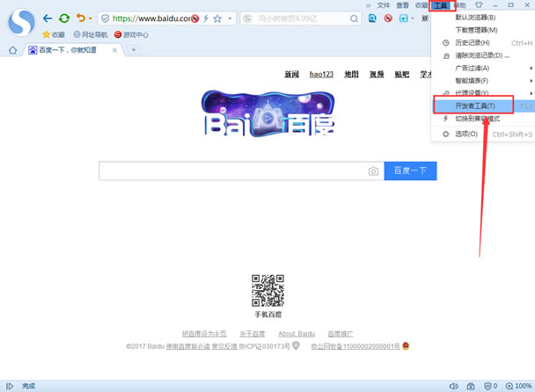The height and width of the screenshot is (392, 535).
Task: Open the hao123 link
Action: coord(321,74)
